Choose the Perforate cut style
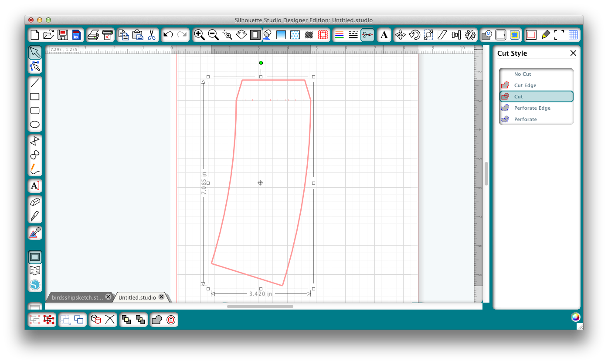 [536, 119]
